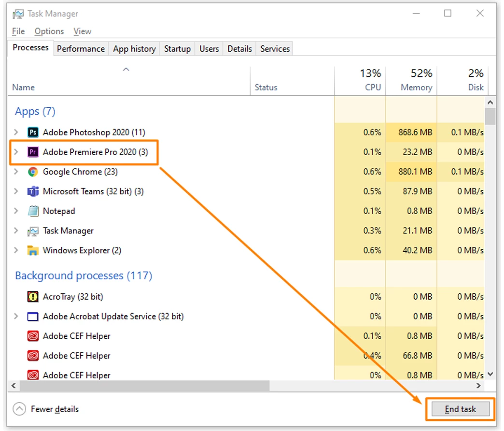The image size is (504, 431).
Task: Click the Background processes (117) heading
Action: (x=84, y=275)
